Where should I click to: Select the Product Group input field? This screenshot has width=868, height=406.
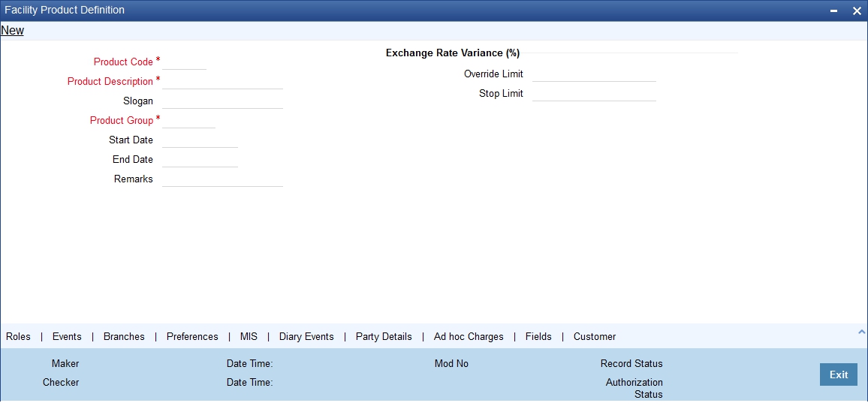[188, 121]
